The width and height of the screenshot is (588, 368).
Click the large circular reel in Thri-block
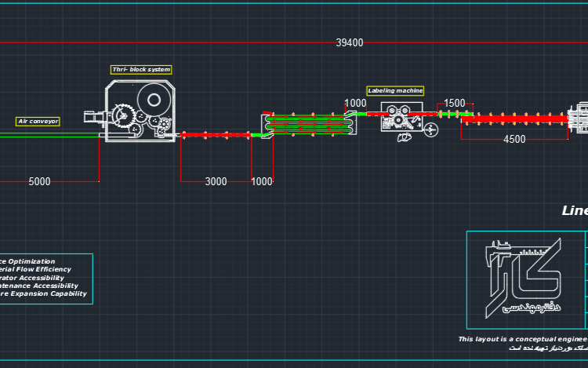coord(154,100)
